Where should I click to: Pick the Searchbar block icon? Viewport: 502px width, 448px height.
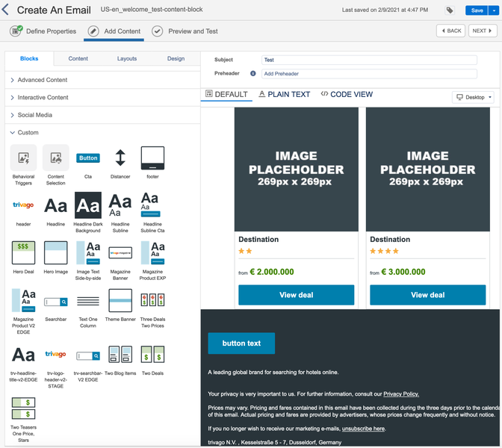55,301
